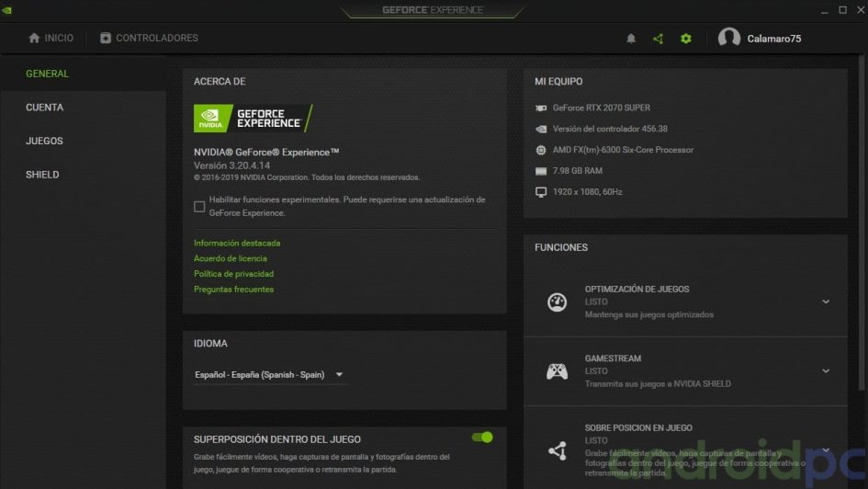The image size is (868, 489).
Task: Click the OPTIMIZACIÓN DE JUEGOS title
Action: 637,290
